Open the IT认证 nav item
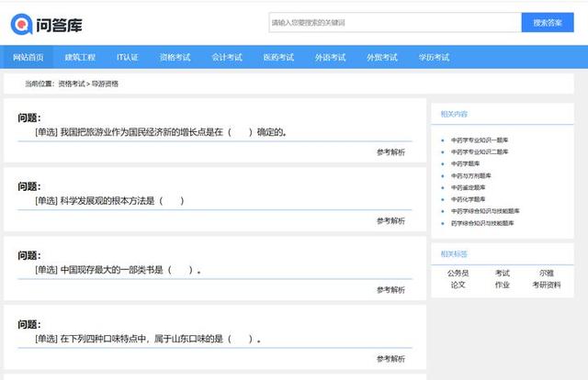 click(x=128, y=57)
